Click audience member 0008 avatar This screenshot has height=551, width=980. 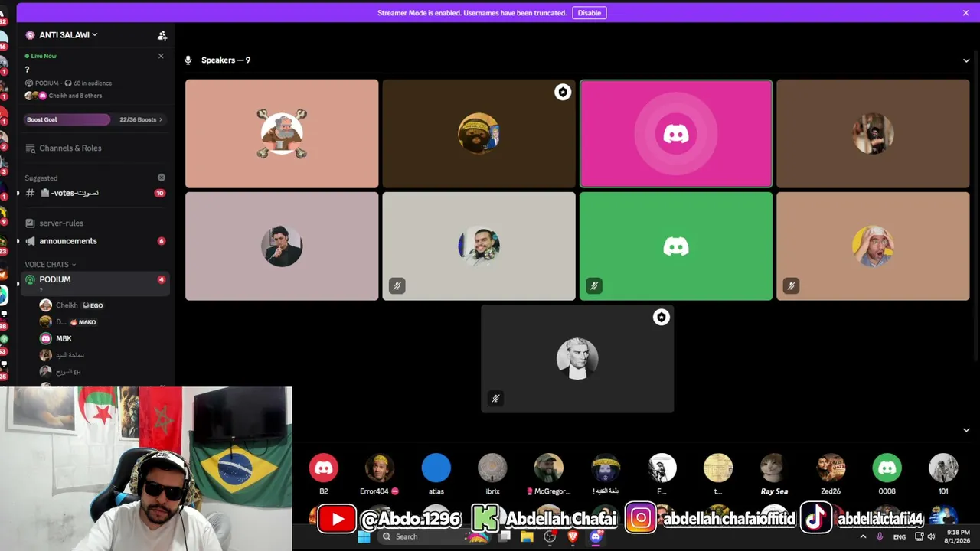(x=887, y=468)
